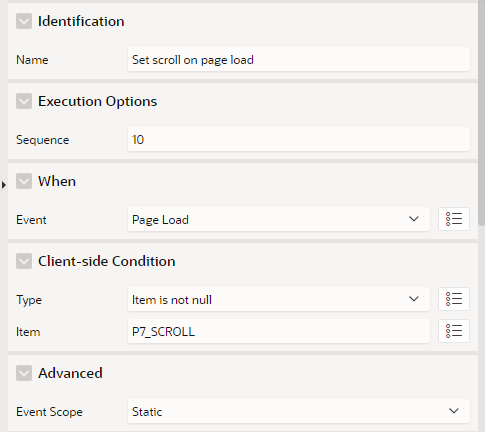This screenshot has width=485, height=432.
Task: Click the small panel splitter arrow at left edge
Action: (x=4, y=185)
